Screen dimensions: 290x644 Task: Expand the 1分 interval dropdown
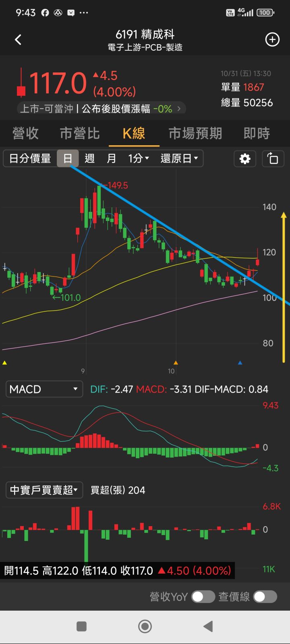[x=139, y=158]
